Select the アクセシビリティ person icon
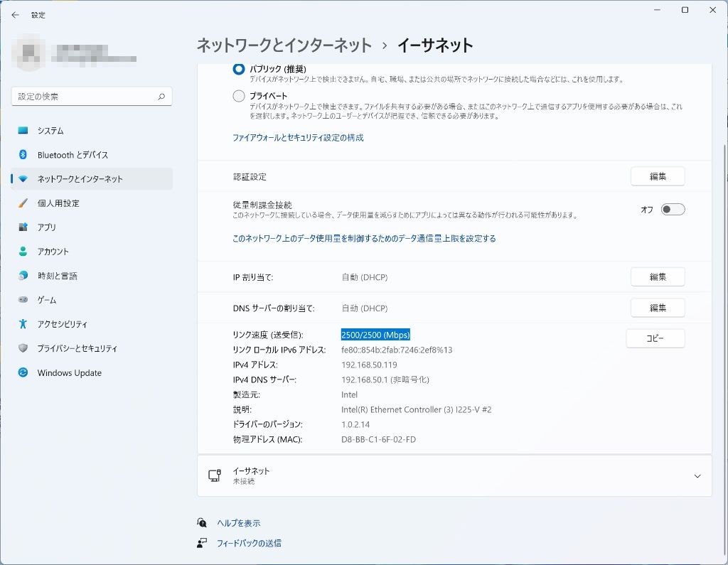Image resolution: width=728 pixels, height=565 pixels. [x=23, y=324]
